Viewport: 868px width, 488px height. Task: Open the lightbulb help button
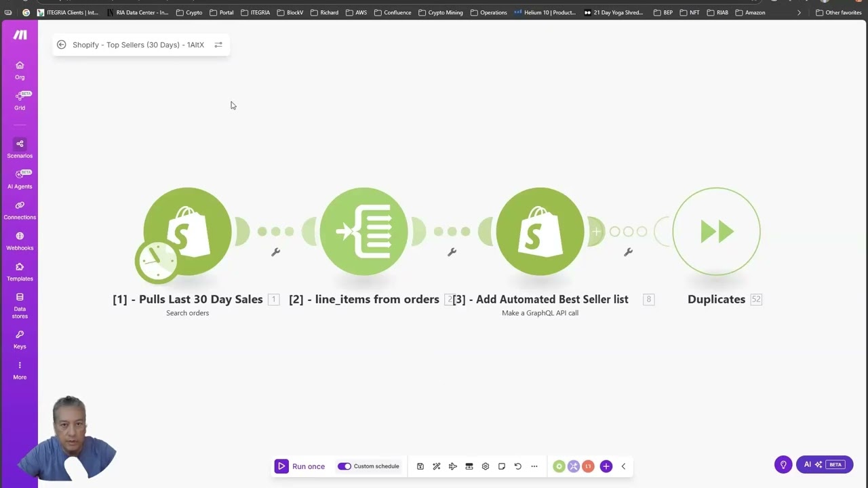[783, 465]
